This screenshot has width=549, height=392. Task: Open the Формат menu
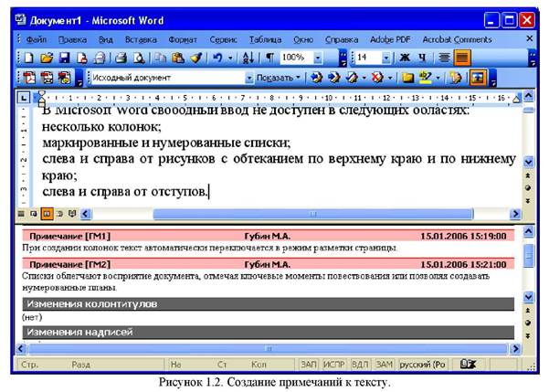(x=183, y=39)
